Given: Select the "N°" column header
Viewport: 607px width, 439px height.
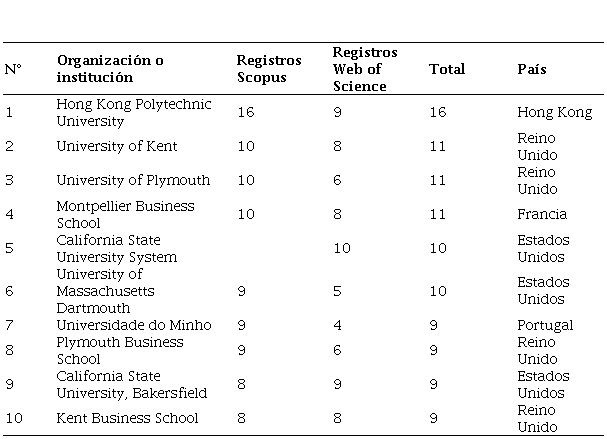Looking at the screenshot, I should [x=13, y=70].
